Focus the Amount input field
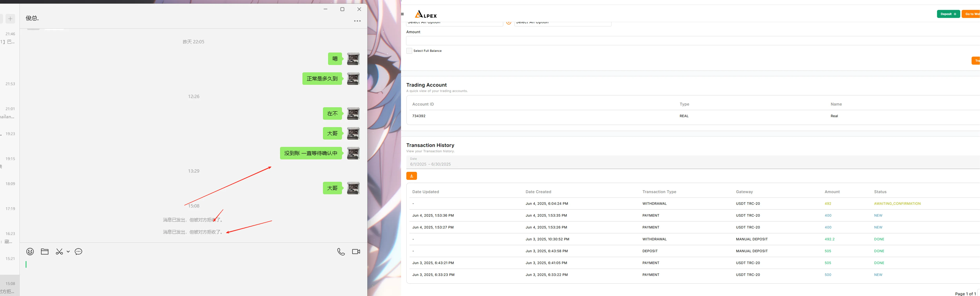Viewport: 980px width, 296px height. [x=693, y=41]
